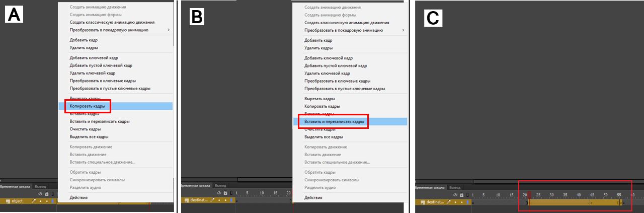Click 'Выделить все кадры' in panel A
Viewport: 644px width, 213px height.
pos(89,136)
